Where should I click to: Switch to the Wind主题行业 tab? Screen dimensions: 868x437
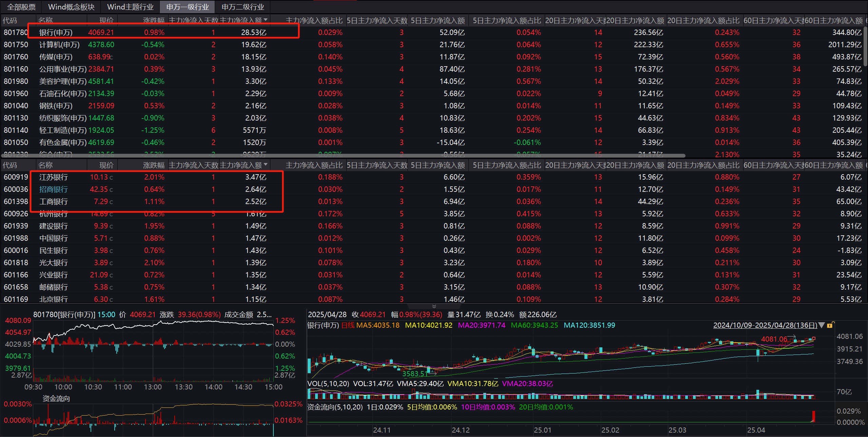(x=130, y=7)
